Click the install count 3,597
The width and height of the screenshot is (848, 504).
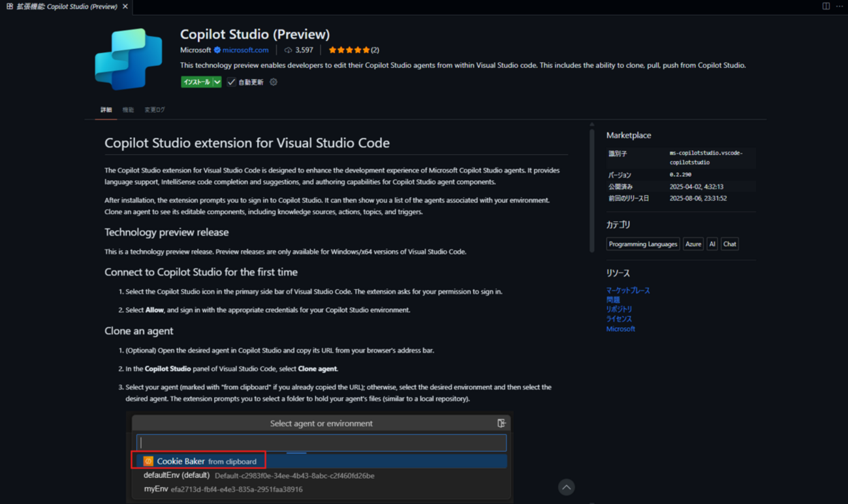point(304,50)
